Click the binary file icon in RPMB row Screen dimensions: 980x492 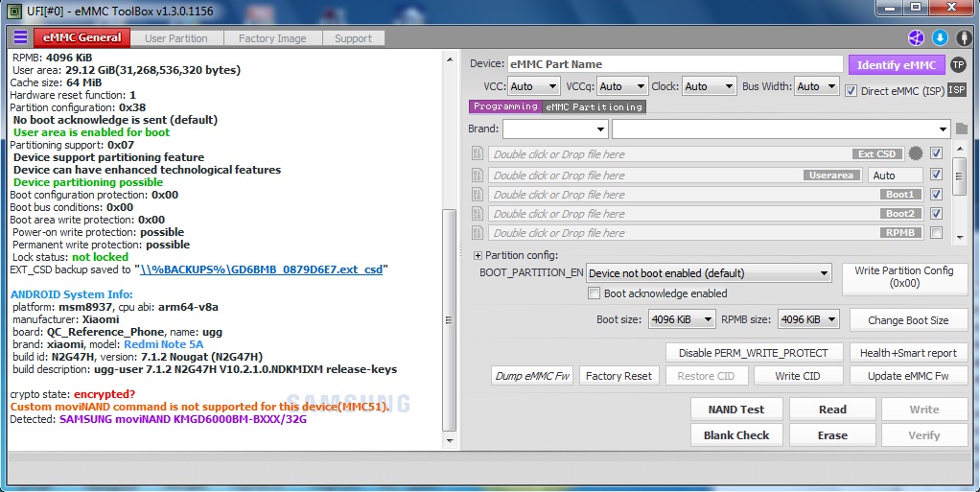click(x=478, y=232)
